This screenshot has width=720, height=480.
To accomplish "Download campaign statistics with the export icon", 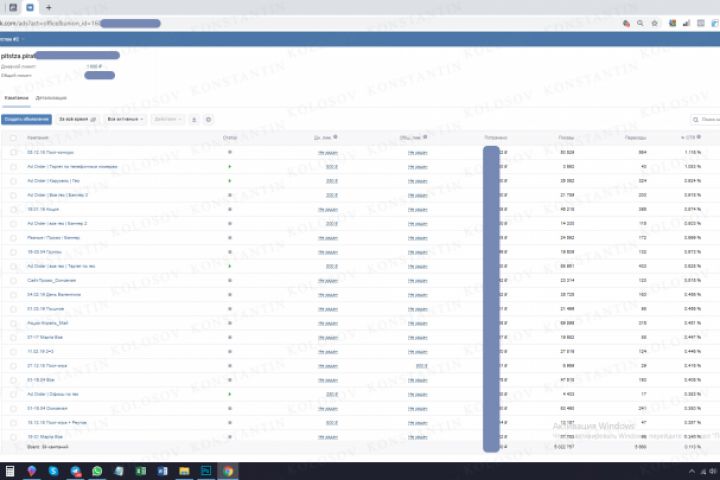I will pyautogui.click(x=194, y=119).
